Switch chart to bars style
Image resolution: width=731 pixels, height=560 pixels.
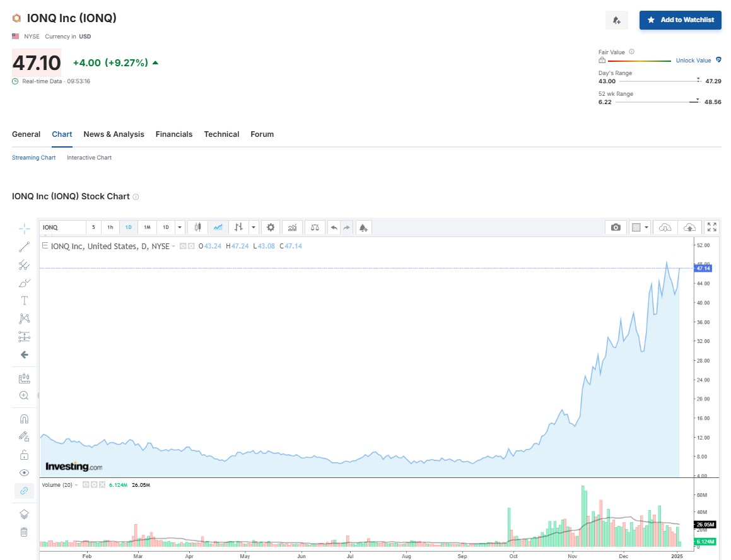238,228
